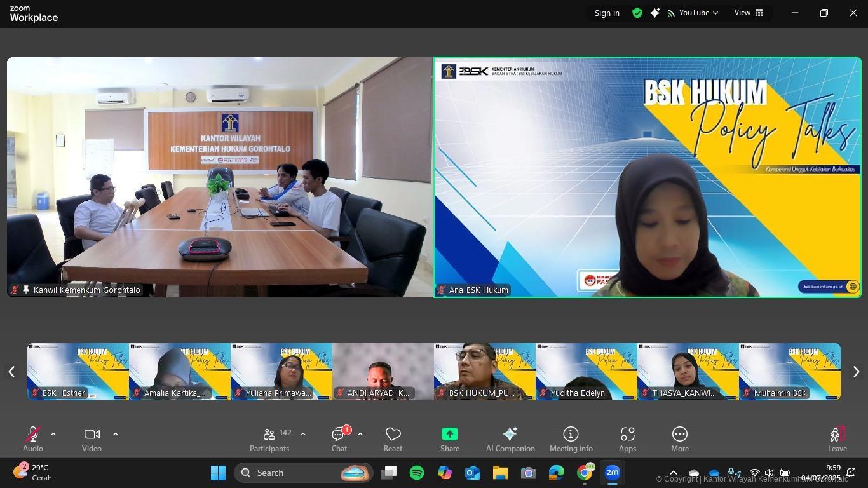Open the Zoom Apps panel
This screenshot has height=488, width=868.
point(627,438)
